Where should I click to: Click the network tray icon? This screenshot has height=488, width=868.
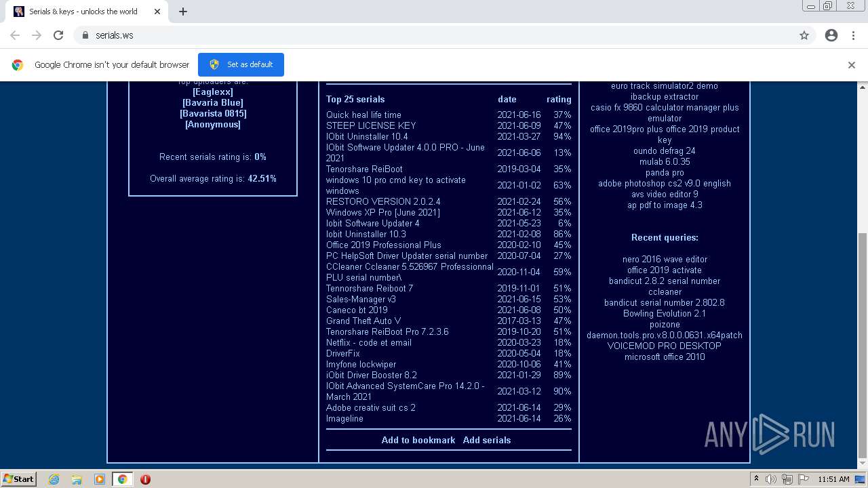tap(787, 479)
